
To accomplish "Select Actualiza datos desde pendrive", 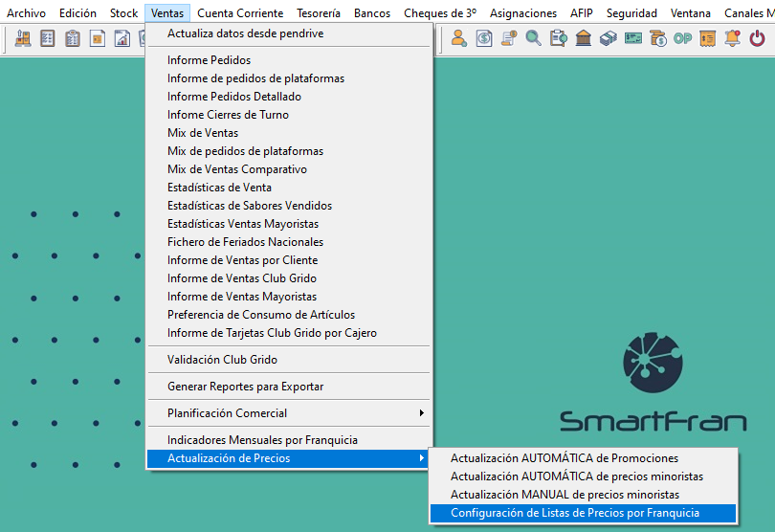I will click(x=245, y=33).
